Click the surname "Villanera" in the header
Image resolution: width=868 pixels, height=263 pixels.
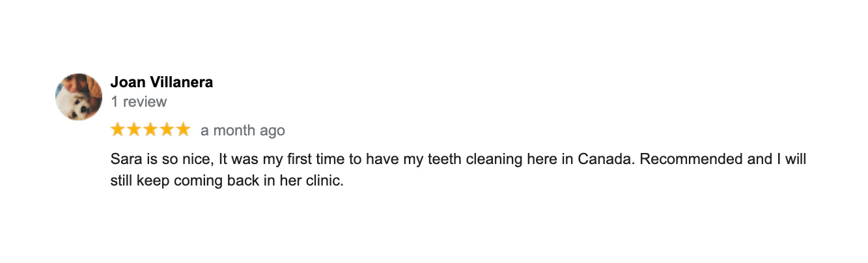(x=179, y=83)
